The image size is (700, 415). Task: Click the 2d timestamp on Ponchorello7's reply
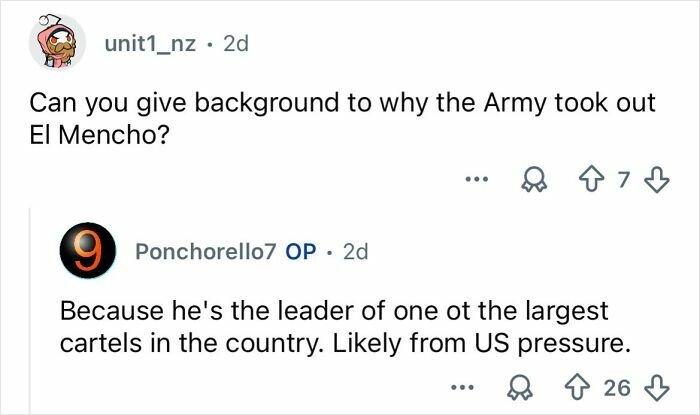(355, 252)
